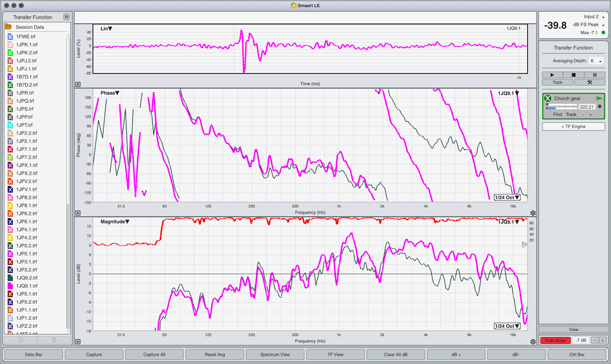Viewport: 611px width, 364px height.
Task: Click the red trace icon for 1JP7.1.trf
Action: tap(10, 149)
